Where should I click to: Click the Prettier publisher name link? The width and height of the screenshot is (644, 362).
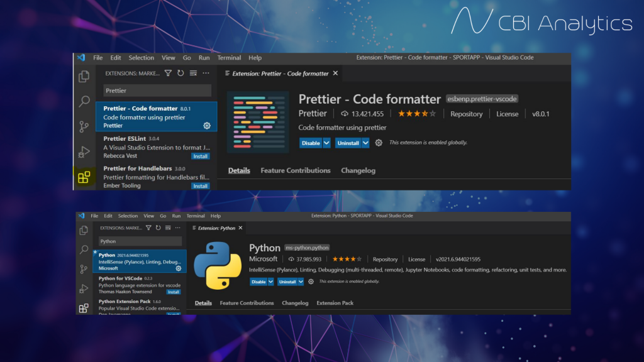[x=313, y=113]
